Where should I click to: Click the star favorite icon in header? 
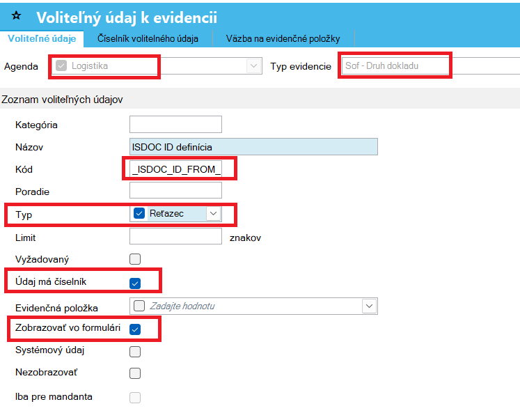(16, 15)
